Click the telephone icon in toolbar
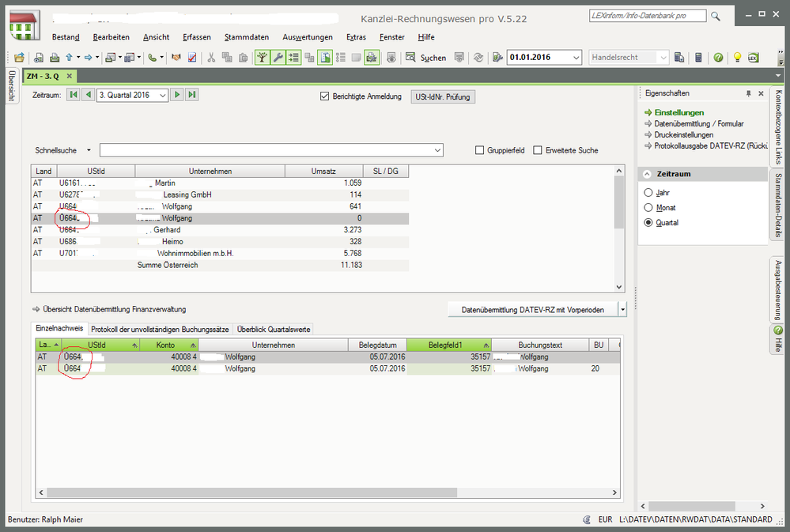The image size is (790, 532). point(152,58)
